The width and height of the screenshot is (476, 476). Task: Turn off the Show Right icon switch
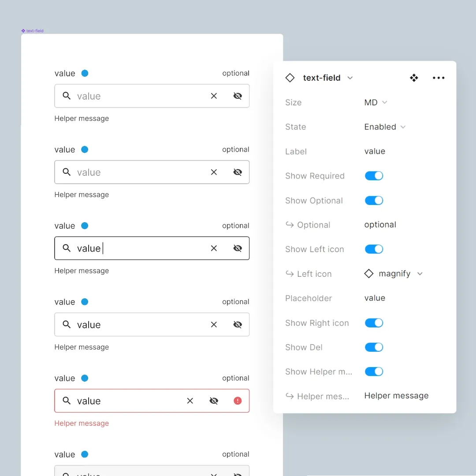[374, 323]
